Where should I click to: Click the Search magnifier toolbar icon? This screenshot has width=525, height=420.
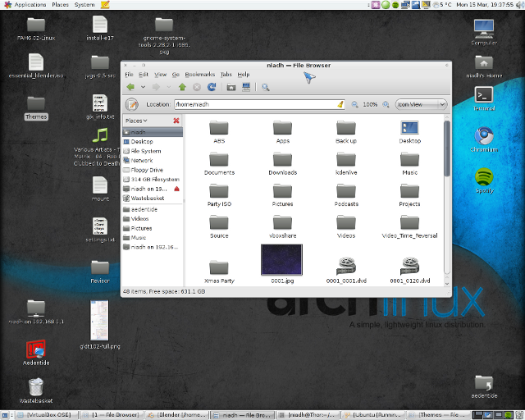pyautogui.click(x=266, y=87)
